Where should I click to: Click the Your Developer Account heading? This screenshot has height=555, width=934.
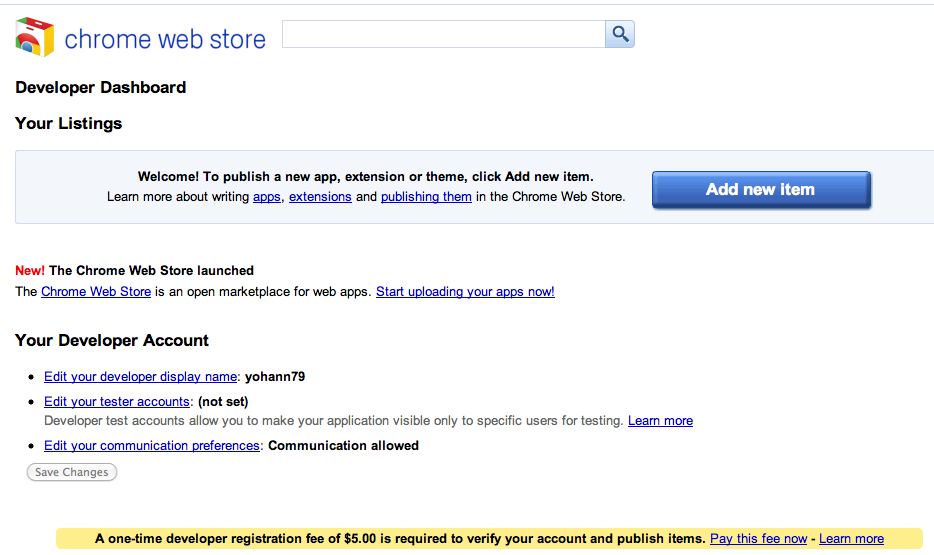[112, 340]
